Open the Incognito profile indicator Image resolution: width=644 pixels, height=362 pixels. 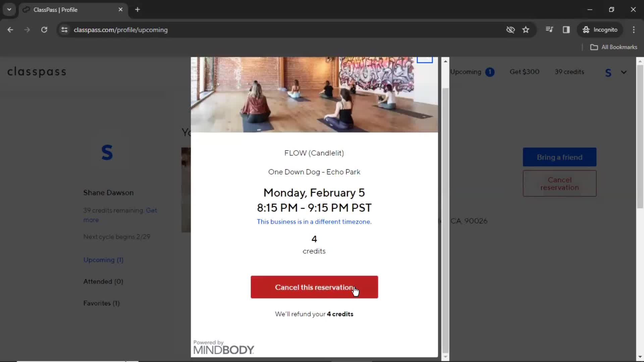[x=600, y=30]
